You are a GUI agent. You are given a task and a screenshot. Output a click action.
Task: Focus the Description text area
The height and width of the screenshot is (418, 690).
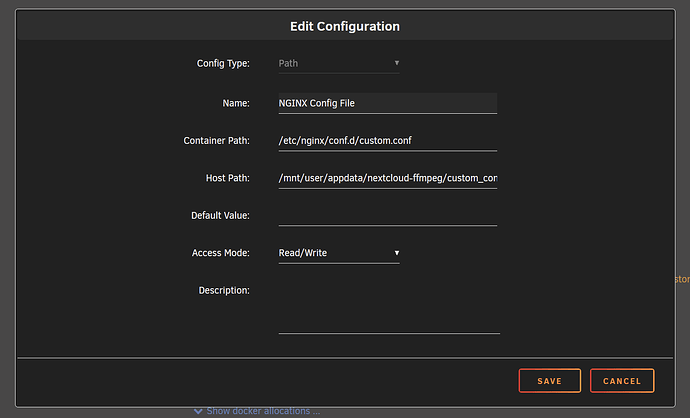[388, 308]
